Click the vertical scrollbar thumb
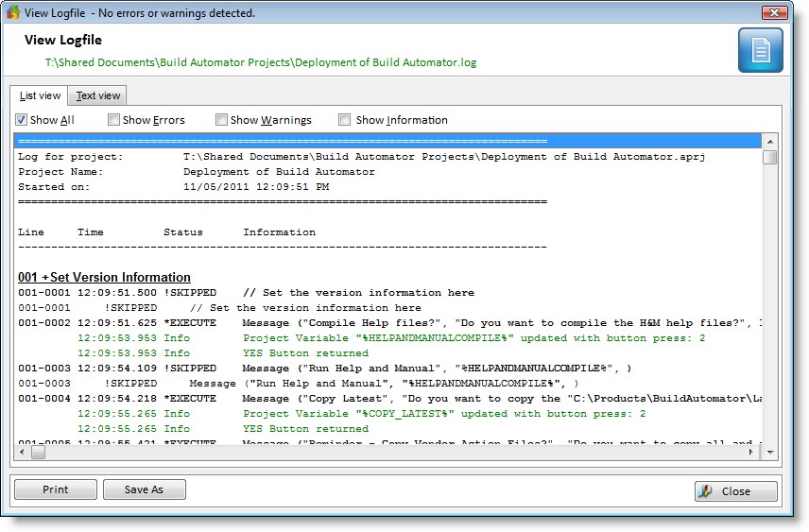This screenshot has width=809, height=532. pyautogui.click(x=770, y=157)
